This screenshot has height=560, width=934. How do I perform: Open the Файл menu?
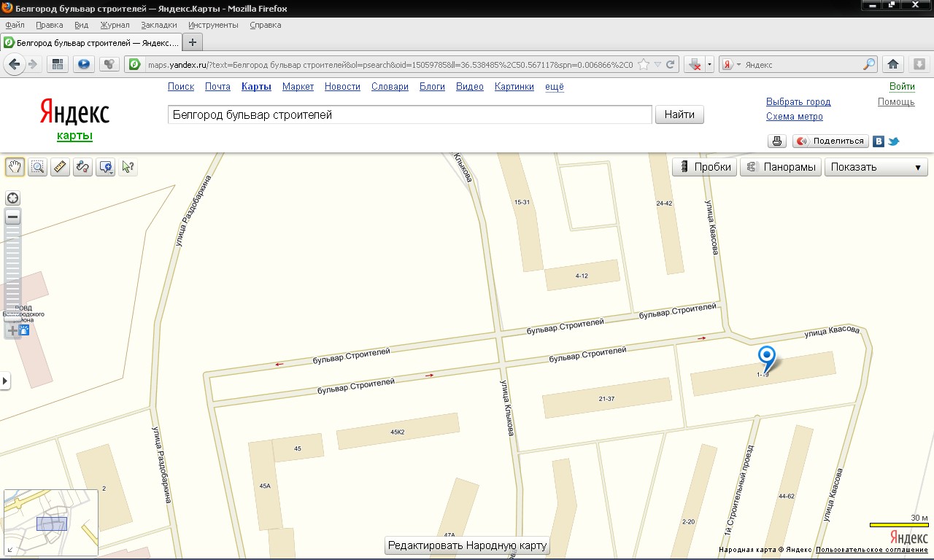point(15,25)
